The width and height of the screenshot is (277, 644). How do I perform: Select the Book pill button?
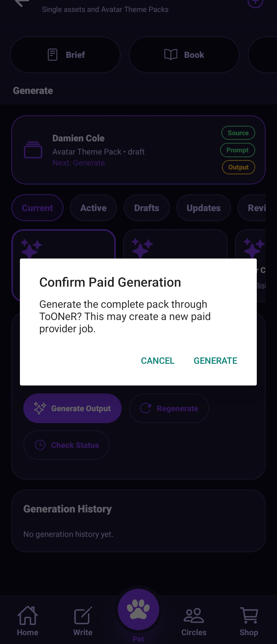pyautogui.click(x=184, y=55)
